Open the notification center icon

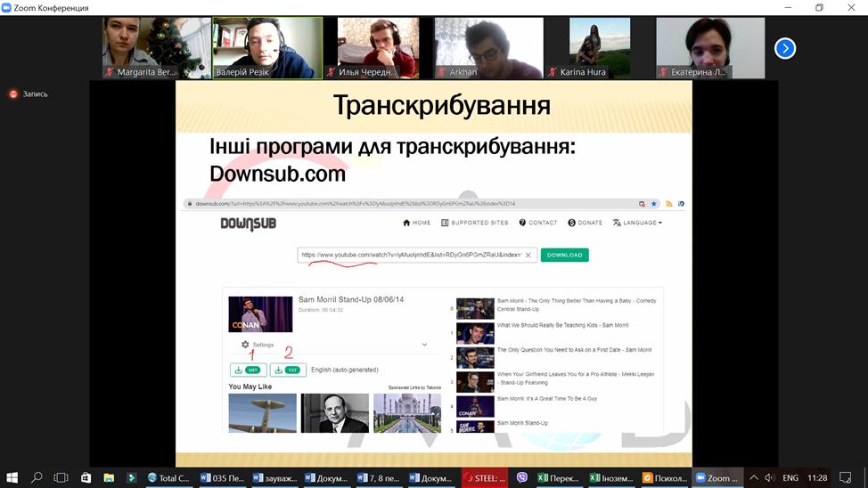[x=846, y=477]
